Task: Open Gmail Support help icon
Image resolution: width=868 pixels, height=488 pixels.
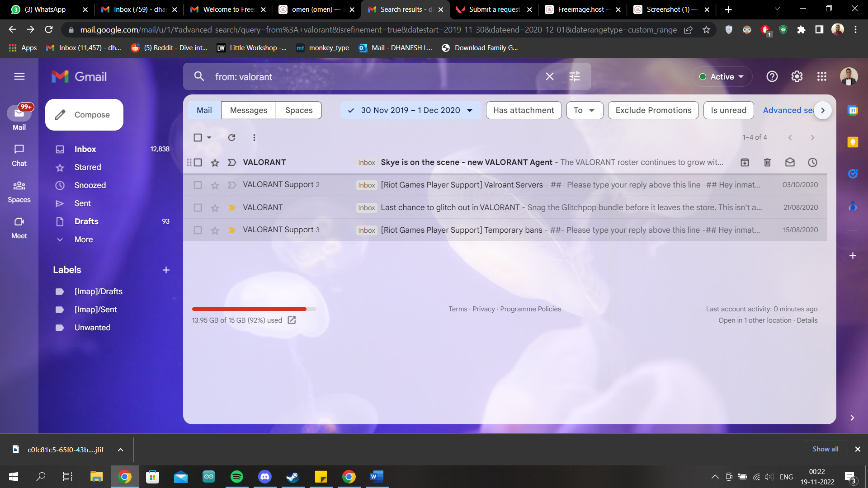Action: click(772, 76)
